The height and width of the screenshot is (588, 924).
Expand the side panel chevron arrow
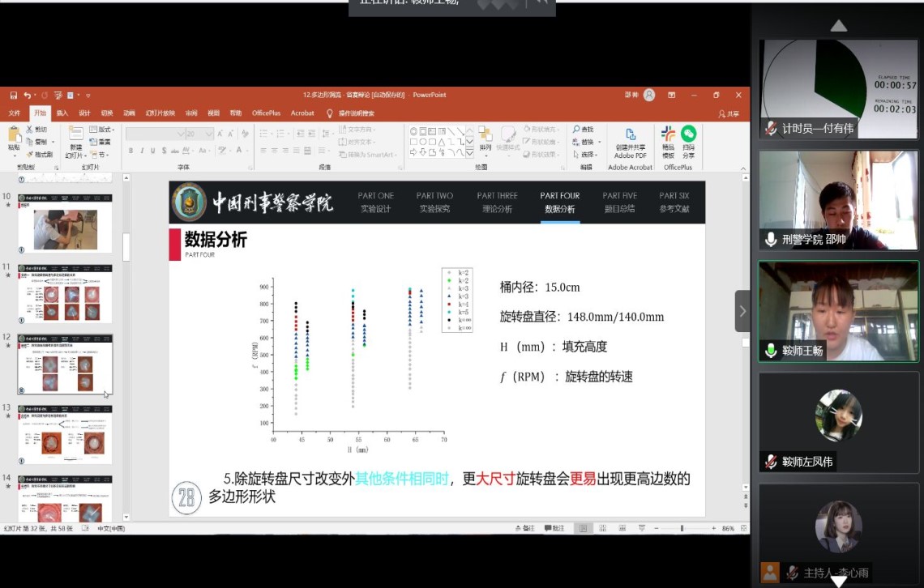(x=742, y=311)
